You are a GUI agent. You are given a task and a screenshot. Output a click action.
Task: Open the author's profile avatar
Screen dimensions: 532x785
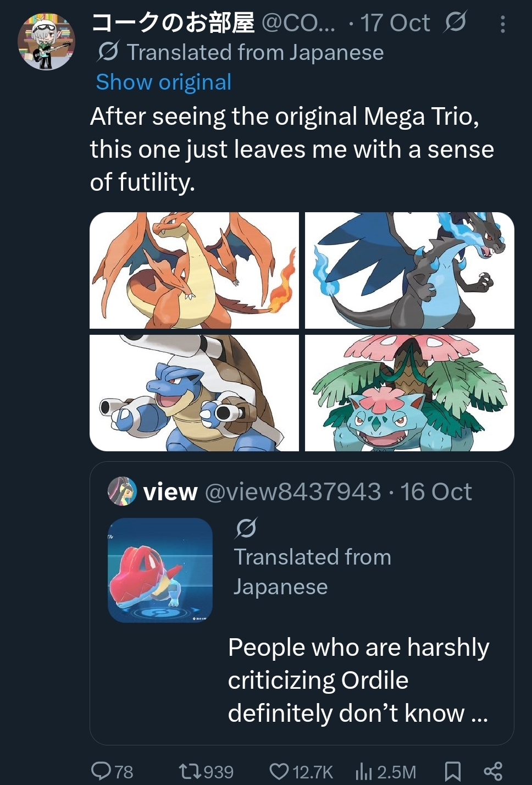46,42
